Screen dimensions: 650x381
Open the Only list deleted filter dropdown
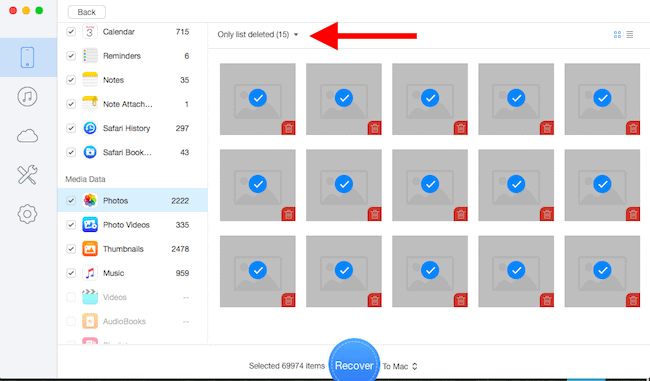[258, 34]
